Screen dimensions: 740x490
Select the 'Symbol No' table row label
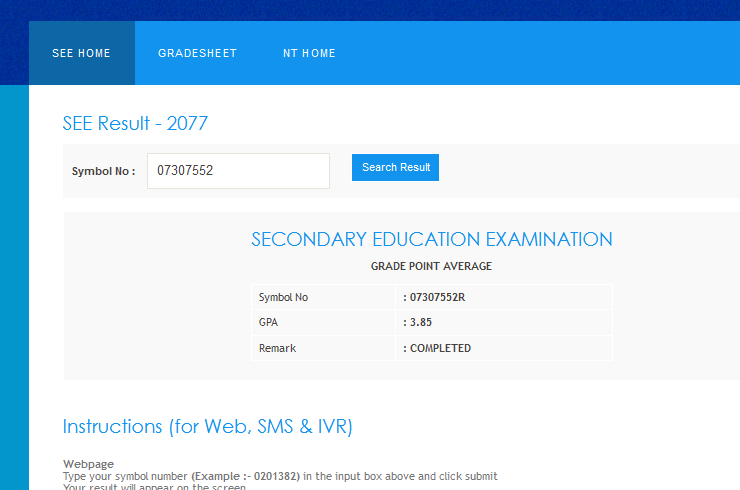pos(283,297)
